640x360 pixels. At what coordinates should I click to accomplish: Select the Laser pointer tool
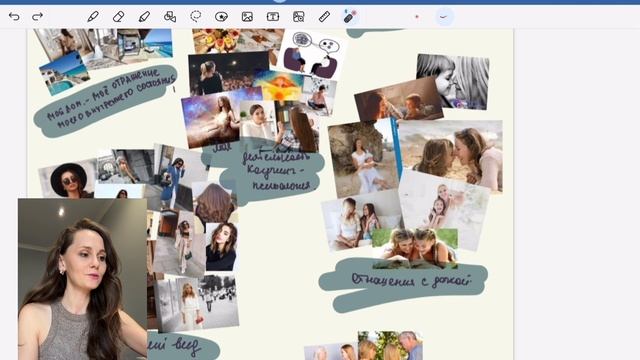pos(350,17)
